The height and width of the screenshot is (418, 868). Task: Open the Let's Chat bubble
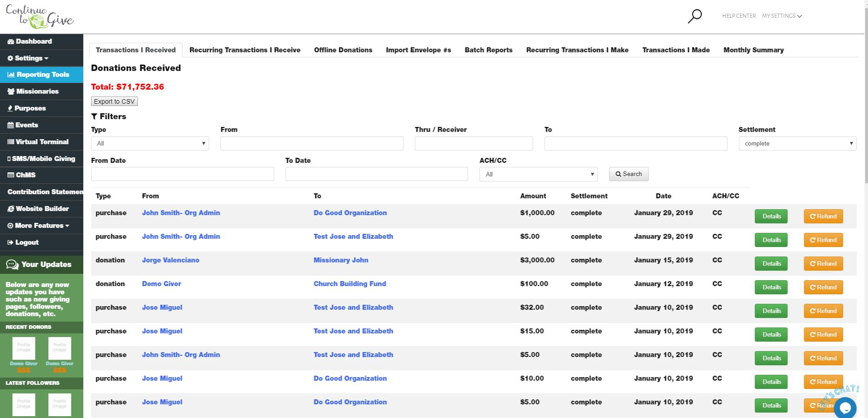click(x=845, y=407)
